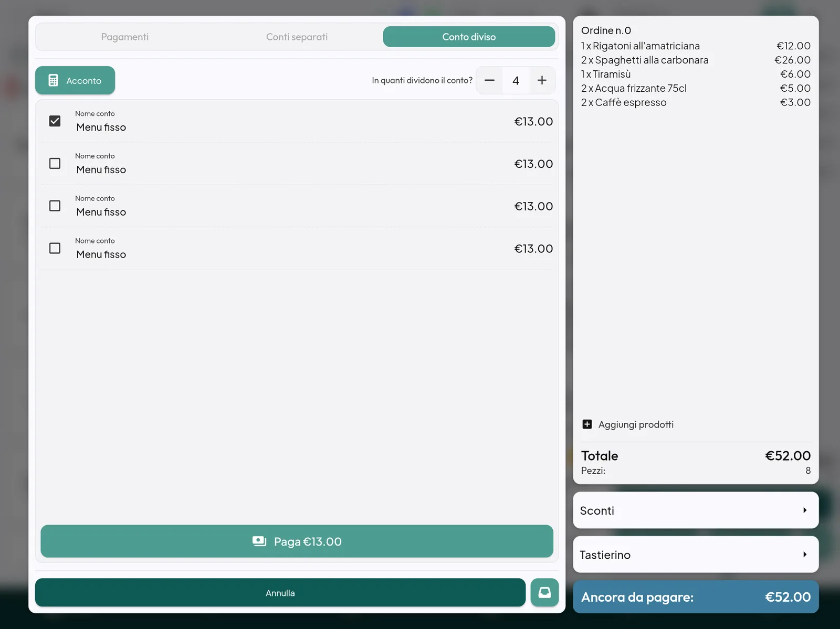Select the Conto diviso tab
Image resolution: width=840 pixels, height=629 pixels.
[x=469, y=37]
